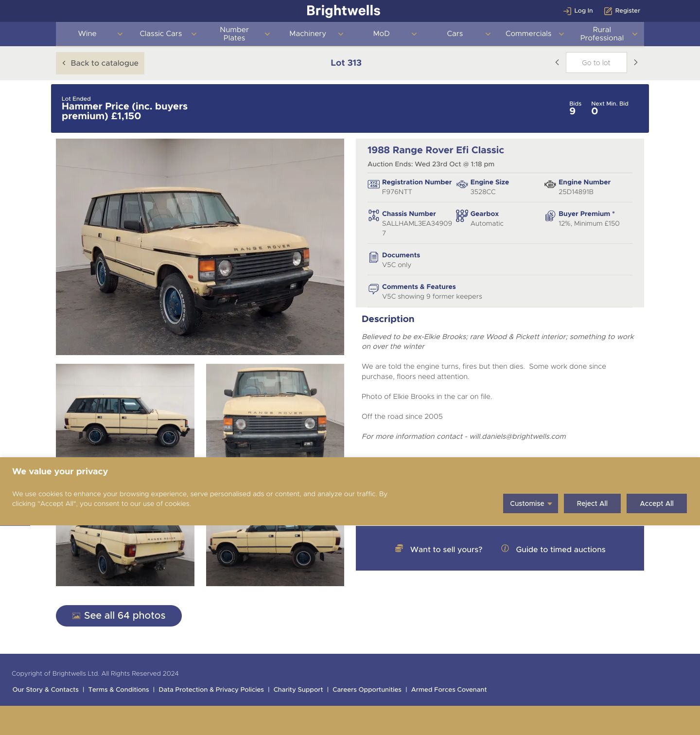Open the main Range Rover photo
The width and height of the screenshot is (700, 735).
(x=200, y=247)
